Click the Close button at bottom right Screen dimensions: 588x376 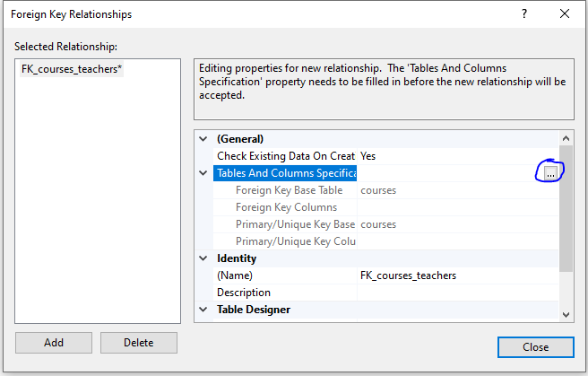535,347
